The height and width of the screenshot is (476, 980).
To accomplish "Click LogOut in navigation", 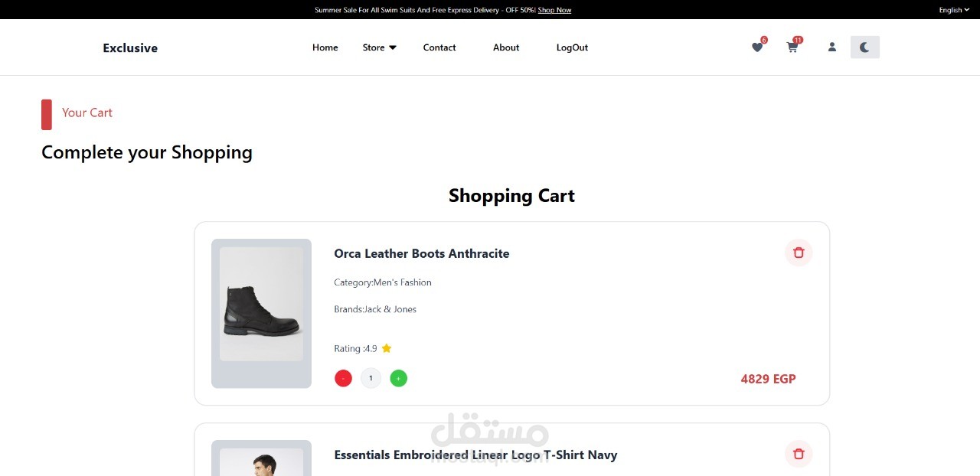I will coord(572,47).
